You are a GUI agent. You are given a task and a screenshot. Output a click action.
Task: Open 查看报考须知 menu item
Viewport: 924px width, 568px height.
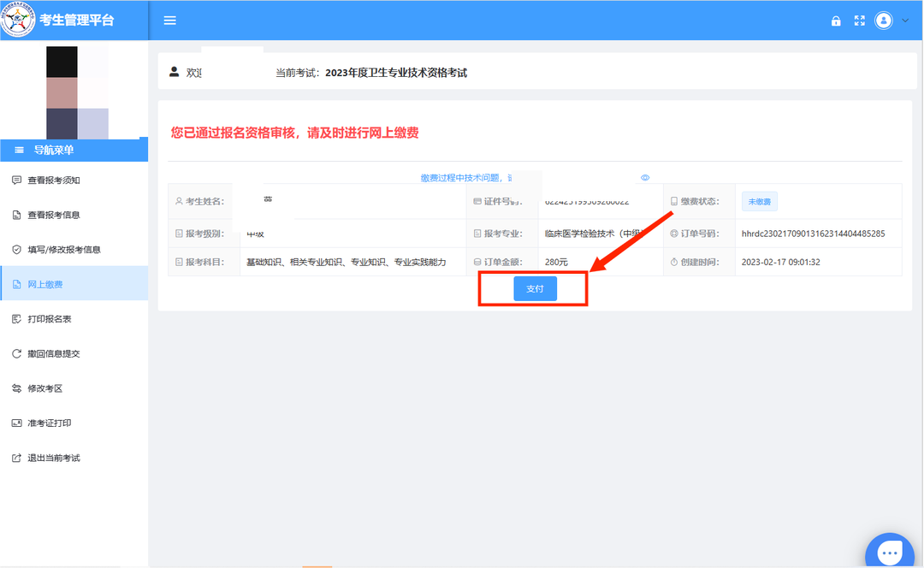coord(54,180)
